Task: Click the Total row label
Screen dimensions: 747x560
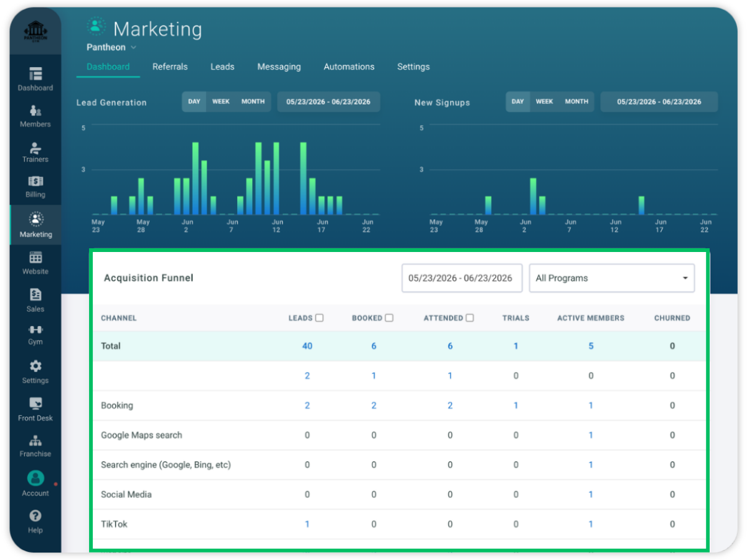Action: [111, 346]
